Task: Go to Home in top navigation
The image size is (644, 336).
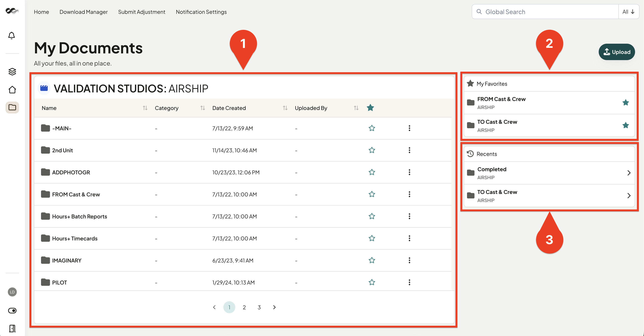Action: click(42, 12)
